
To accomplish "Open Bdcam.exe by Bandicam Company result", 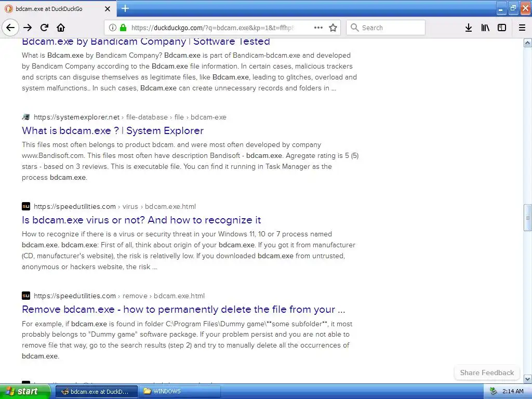I will click(x=146, y=42).
